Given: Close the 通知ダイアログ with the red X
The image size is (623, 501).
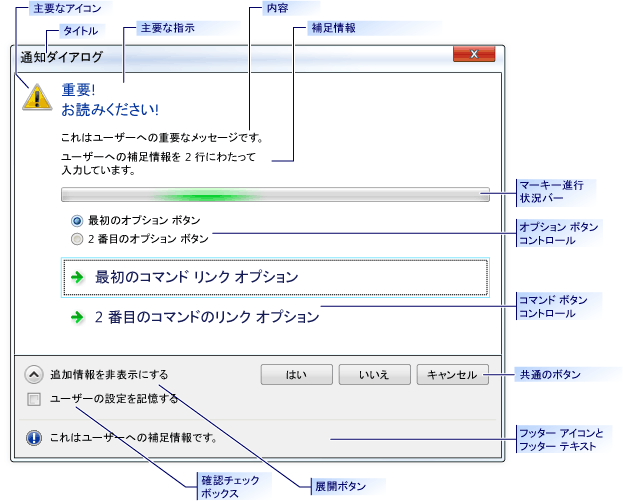Looking at the screenshot, I should click(x=474, y=54).
